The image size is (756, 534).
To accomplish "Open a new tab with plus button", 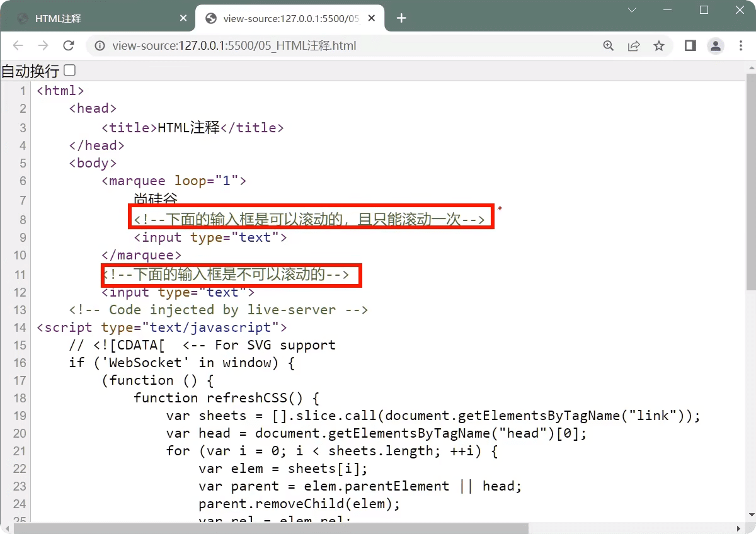I will (401, 18).
